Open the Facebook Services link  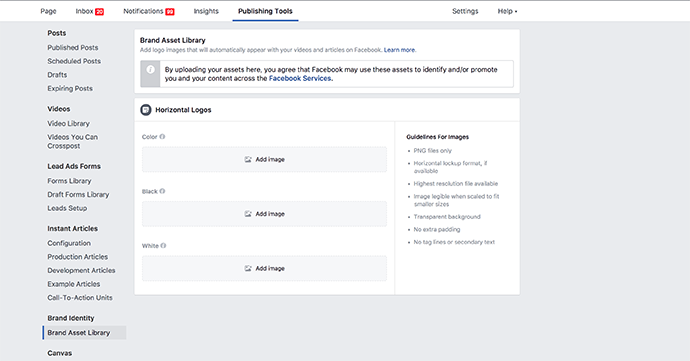click(x=300, y=78)
